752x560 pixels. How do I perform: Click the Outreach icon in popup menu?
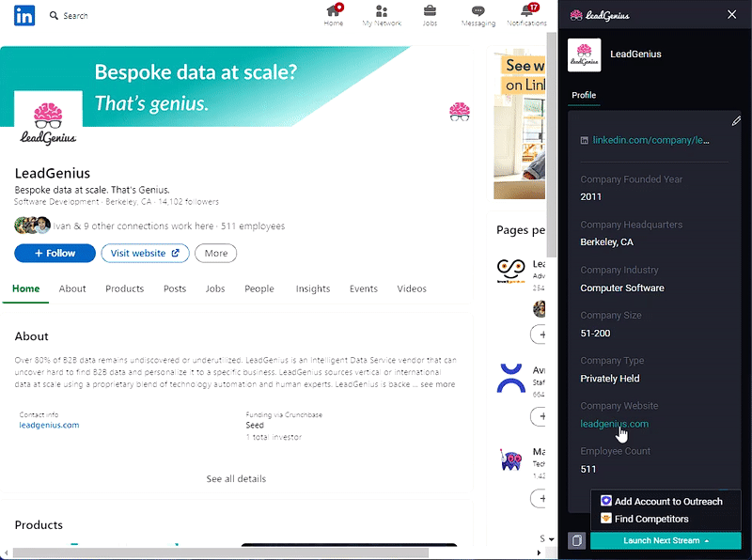point(606,501)
